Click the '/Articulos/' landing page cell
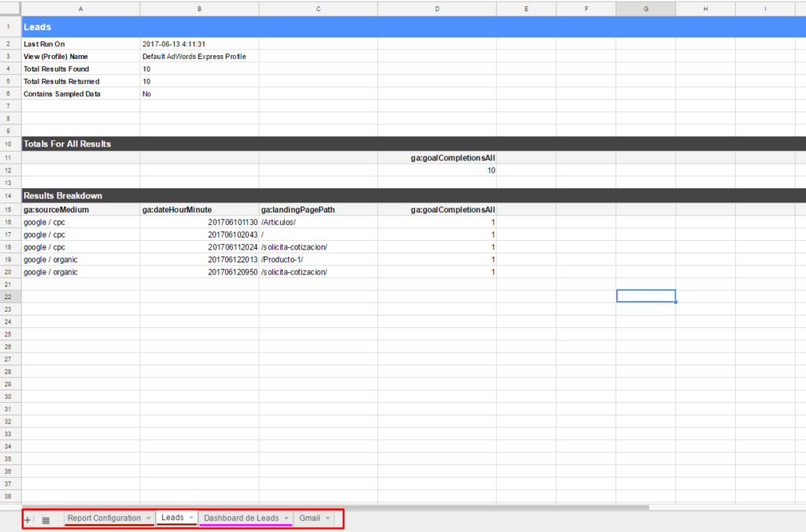806x532 pixels. coord(318,223)
